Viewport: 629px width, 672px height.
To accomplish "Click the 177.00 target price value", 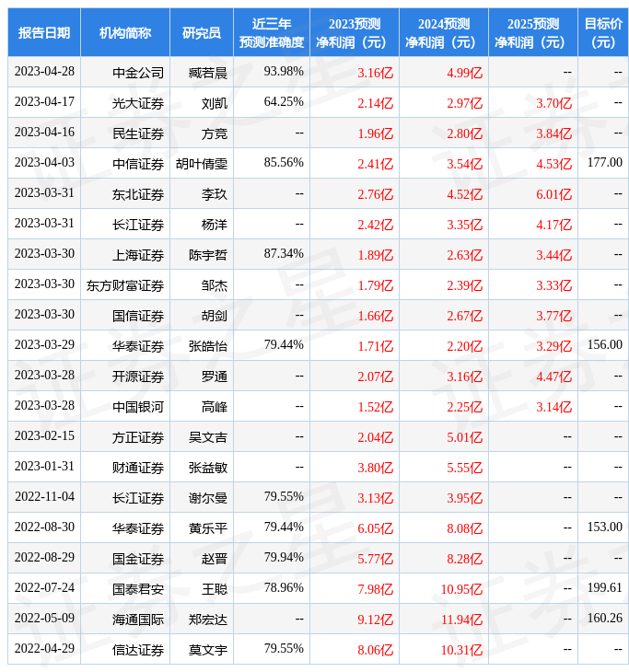I will point(604,163).
